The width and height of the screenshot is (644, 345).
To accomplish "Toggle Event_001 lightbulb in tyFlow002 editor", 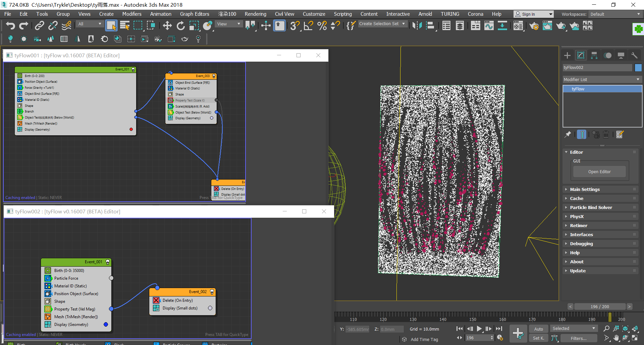I will [x=108, y=262].
